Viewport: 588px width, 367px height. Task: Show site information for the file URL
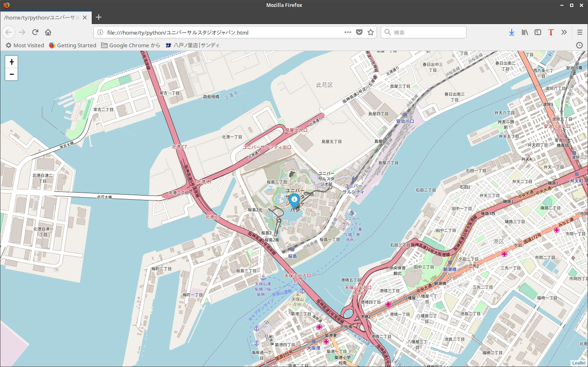pos(100,32)
